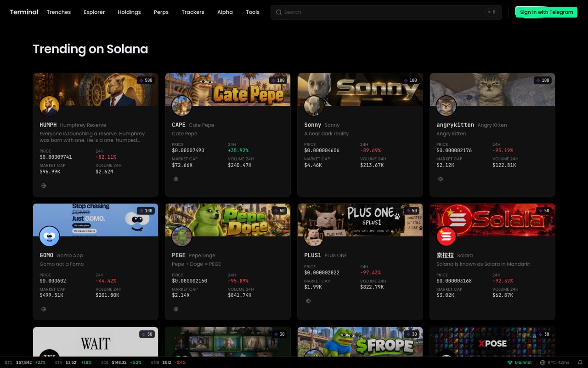Focus the Search input field

(386, 12)
